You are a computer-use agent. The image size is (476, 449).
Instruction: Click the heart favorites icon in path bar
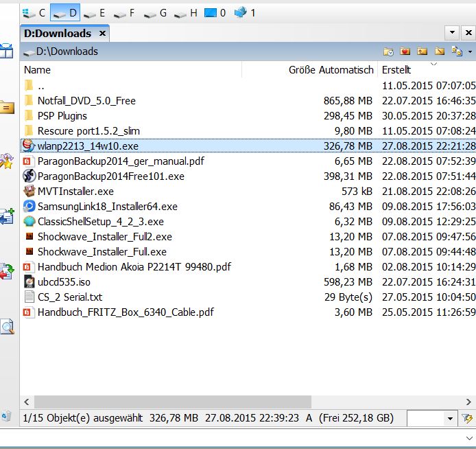(x=405, y=51)
